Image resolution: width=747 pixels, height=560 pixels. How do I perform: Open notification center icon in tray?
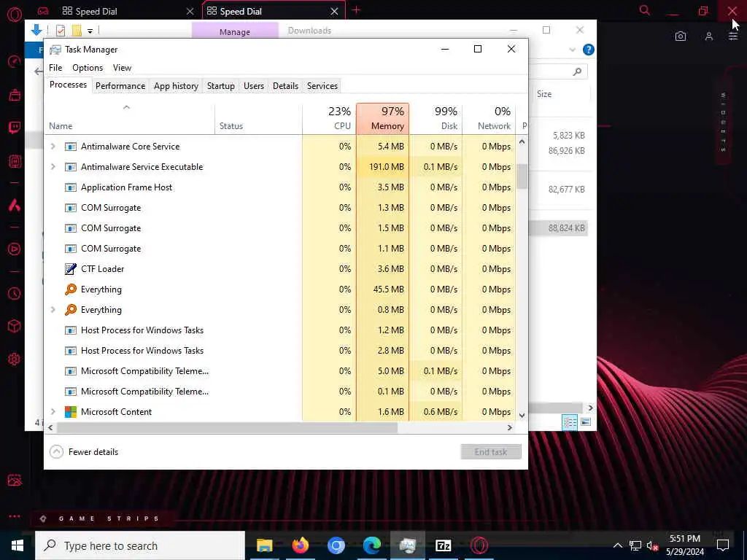point(723,545)
